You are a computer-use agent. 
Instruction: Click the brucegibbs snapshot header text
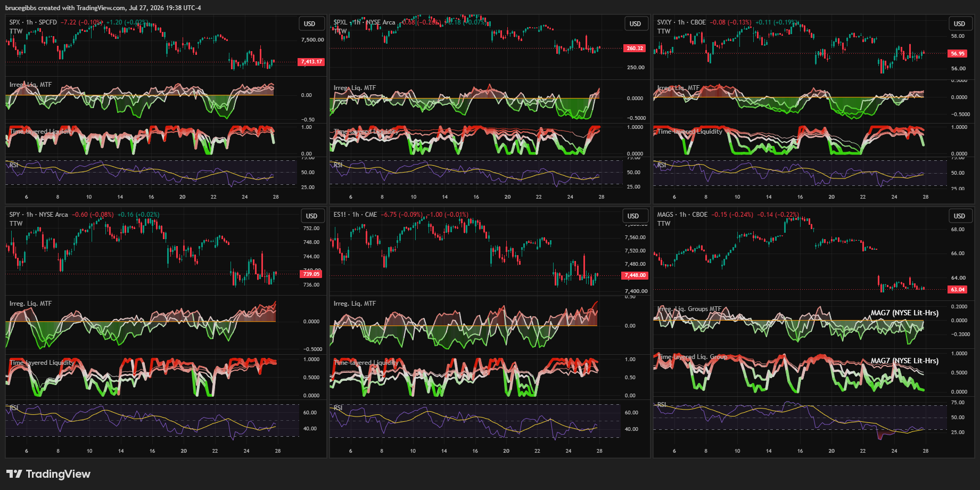coord(103,8)
